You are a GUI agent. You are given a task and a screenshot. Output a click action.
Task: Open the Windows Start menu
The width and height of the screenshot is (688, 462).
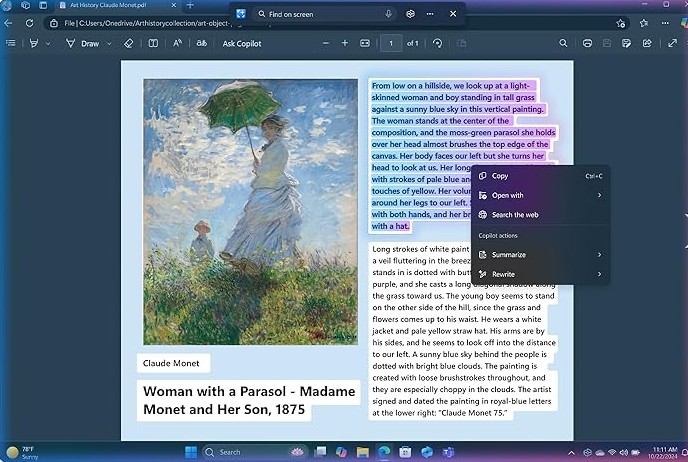click(x=190, y=452)
